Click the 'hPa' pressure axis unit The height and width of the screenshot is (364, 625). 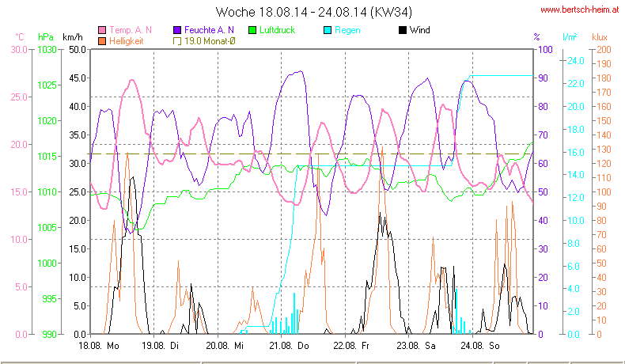(45, 37)
